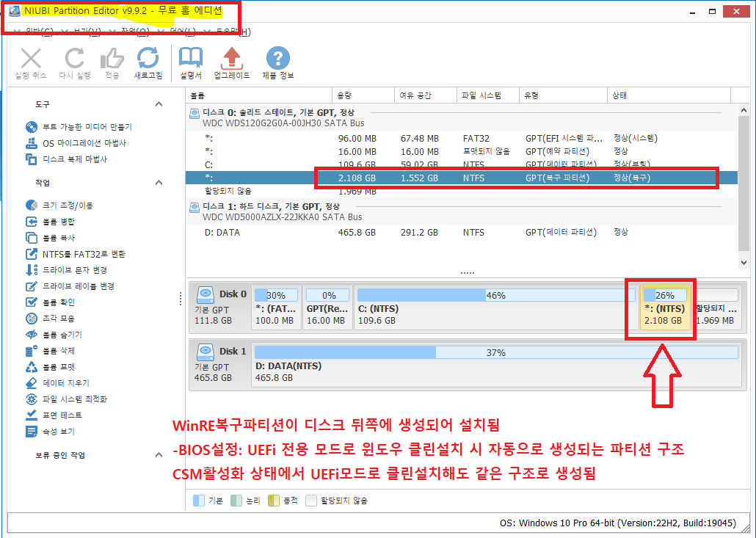Viewport: 756px width, 538px height.
Task: Open the 도움말(H) menu
Action: coord(233,32)
